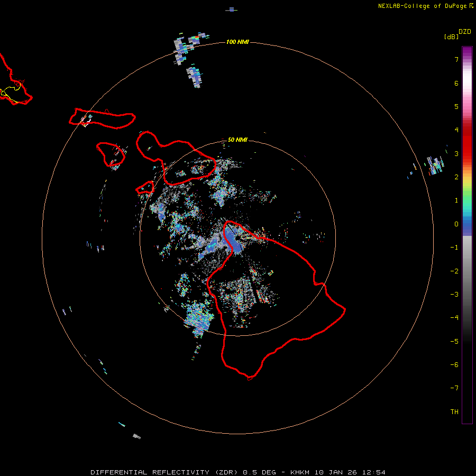This screenshot has width=476, height=476.
Task: Click the DIFFERENTIAL REFLECTIVITY title text
Action: [150, 472]
